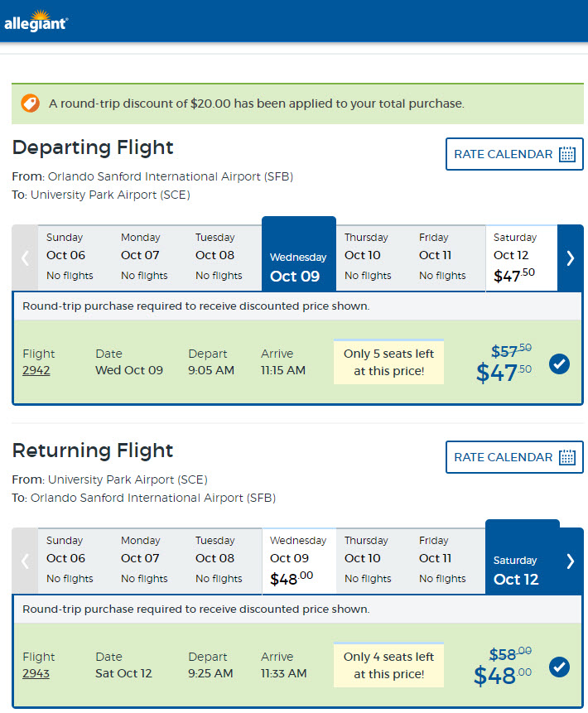Click the Allegiant logo in header
Viewport: 588px width, 713px height.
[x=36, y=22]
